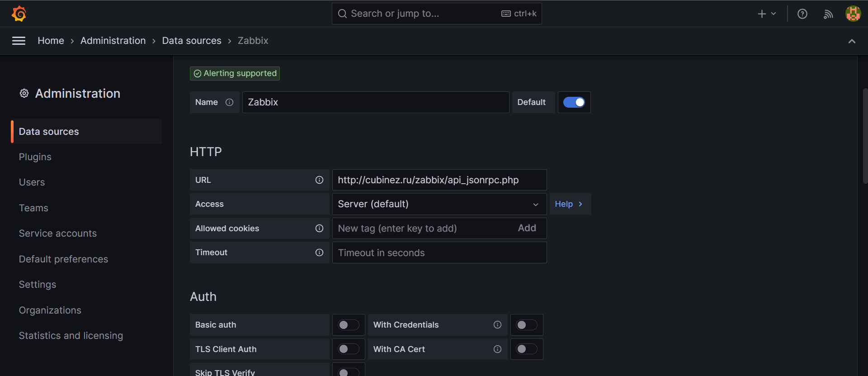Collapse the top bar with the chevron
The height and width of the screenshot is (376, 868).
(x=852, y=41)
